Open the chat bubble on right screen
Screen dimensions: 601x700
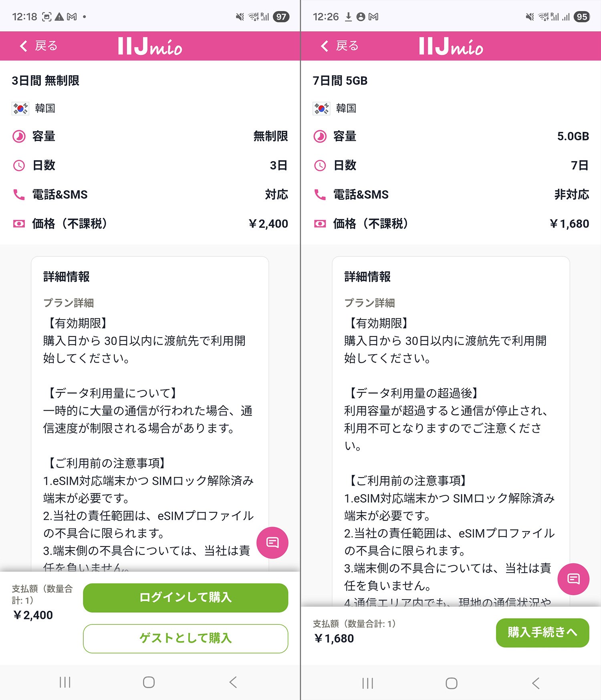point(574,579)
